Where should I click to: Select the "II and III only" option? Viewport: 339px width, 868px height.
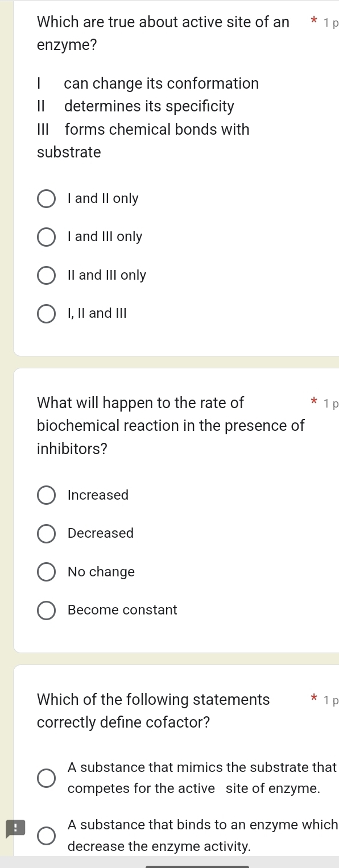coord(46,275)
